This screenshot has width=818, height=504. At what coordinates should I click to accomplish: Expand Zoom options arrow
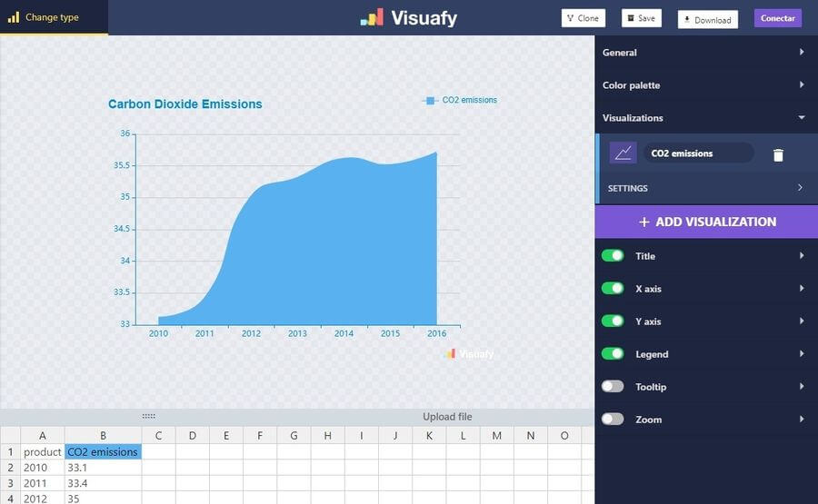pos(802,419)
